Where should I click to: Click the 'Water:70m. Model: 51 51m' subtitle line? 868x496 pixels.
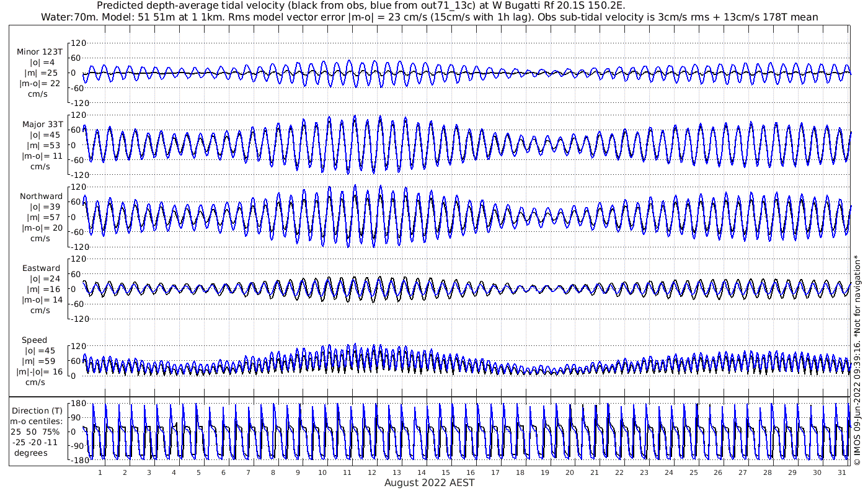click(x=429, y=17)
